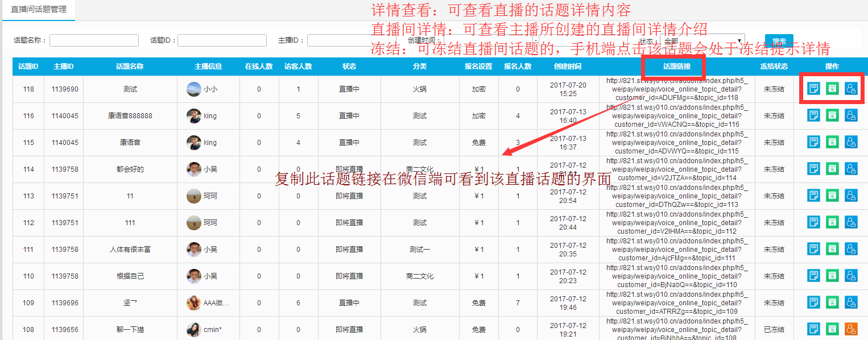Image resolution: width=868 pixels, height=340 pixels.
Task: Open live room details for topic 118
Action: 832,89
